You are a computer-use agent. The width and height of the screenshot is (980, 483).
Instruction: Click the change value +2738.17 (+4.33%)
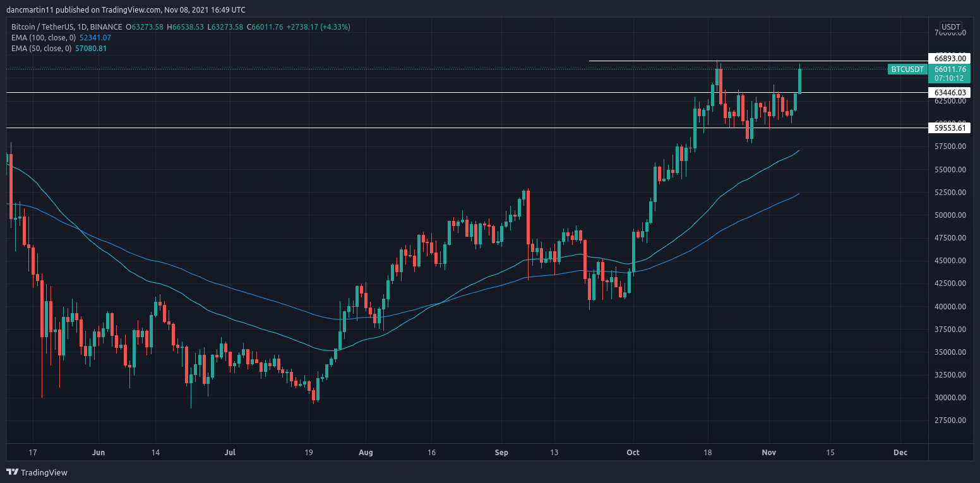click(x=319, y=27)
